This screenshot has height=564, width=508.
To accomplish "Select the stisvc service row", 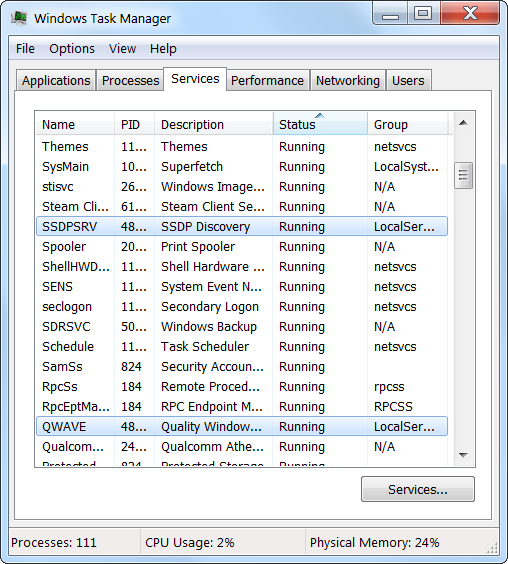I will [x=242, y=187].
